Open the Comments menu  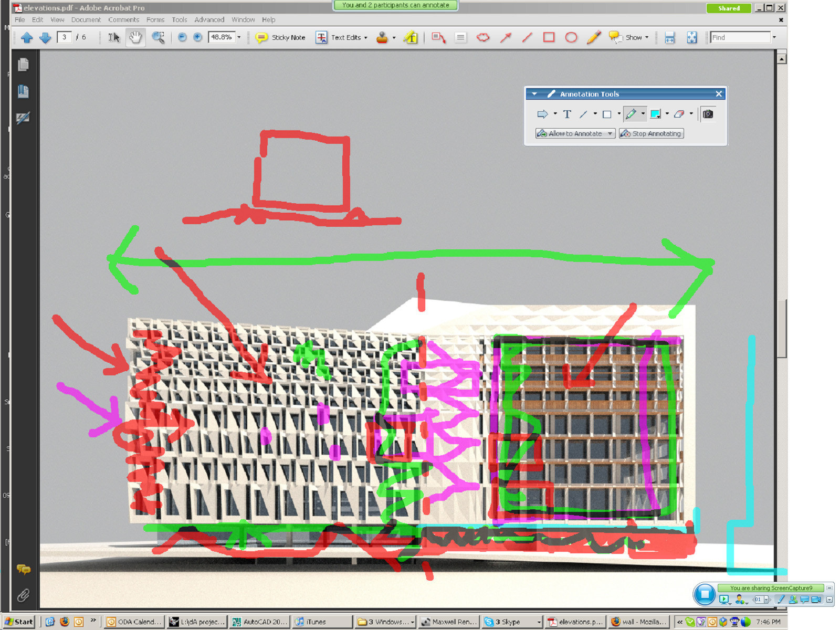click(124, 20)
